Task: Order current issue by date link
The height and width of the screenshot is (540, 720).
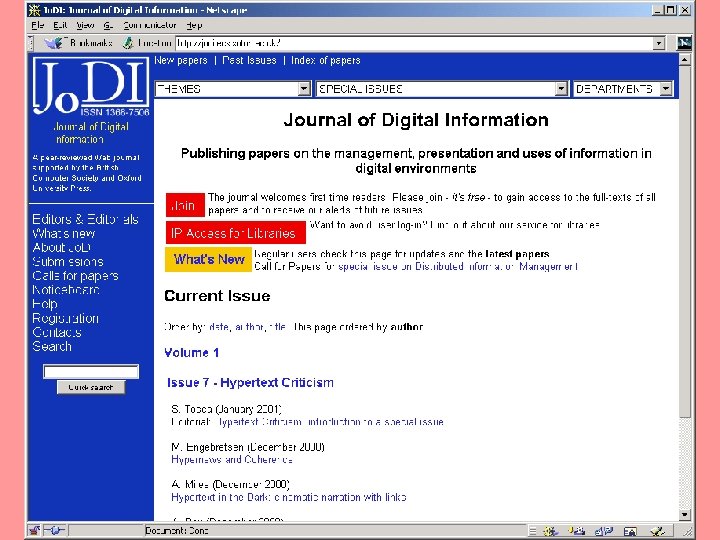Action: coord(219,327)
